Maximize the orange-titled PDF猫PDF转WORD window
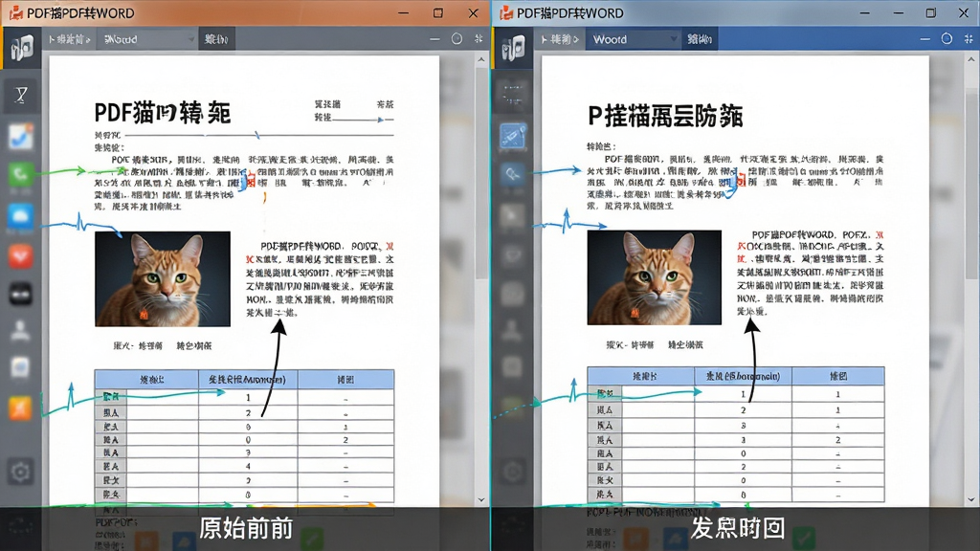Viewport: 980px width, 551px height. (438, 12)
